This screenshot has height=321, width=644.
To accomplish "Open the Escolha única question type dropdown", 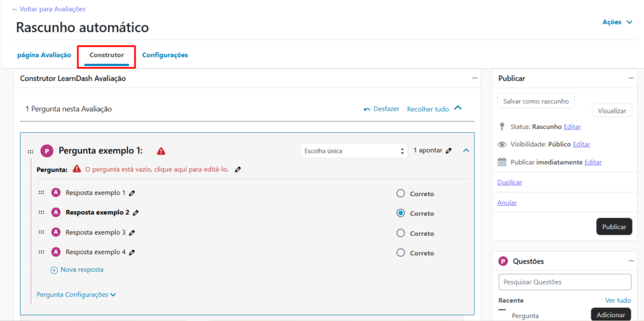I will tap(354, 151).
